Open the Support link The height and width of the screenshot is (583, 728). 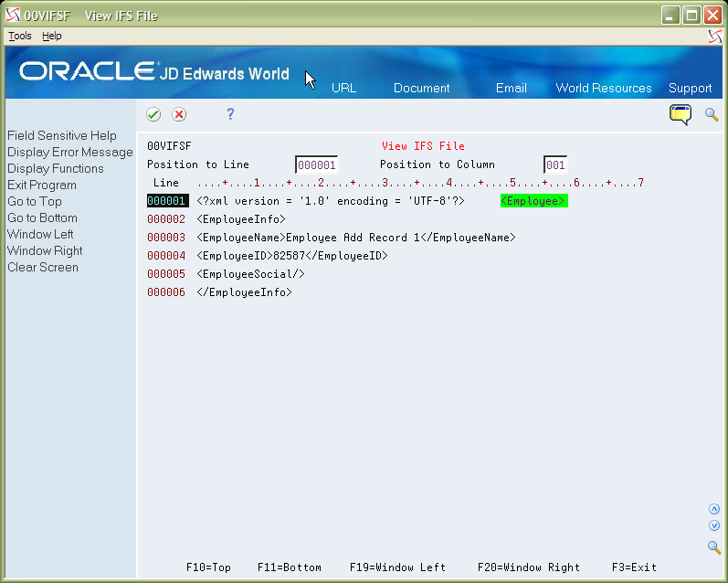point(690,89)
